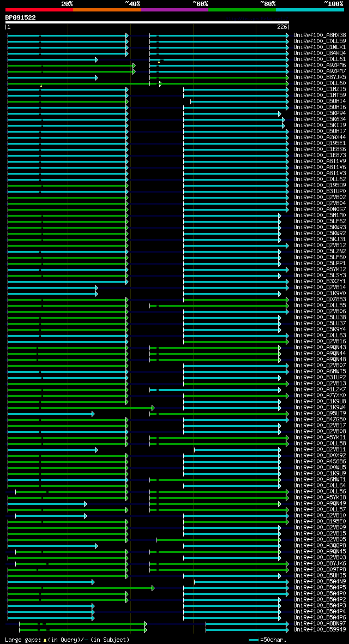Select label UniRef100_B5A4P6
This screenshot has height=644, width=349.
tap(320, 617)
